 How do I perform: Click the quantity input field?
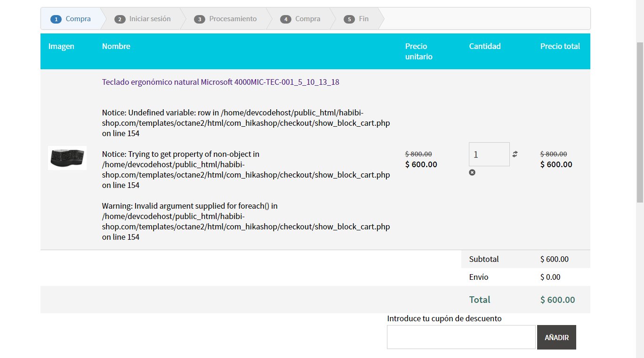click(x=489, y=154)
